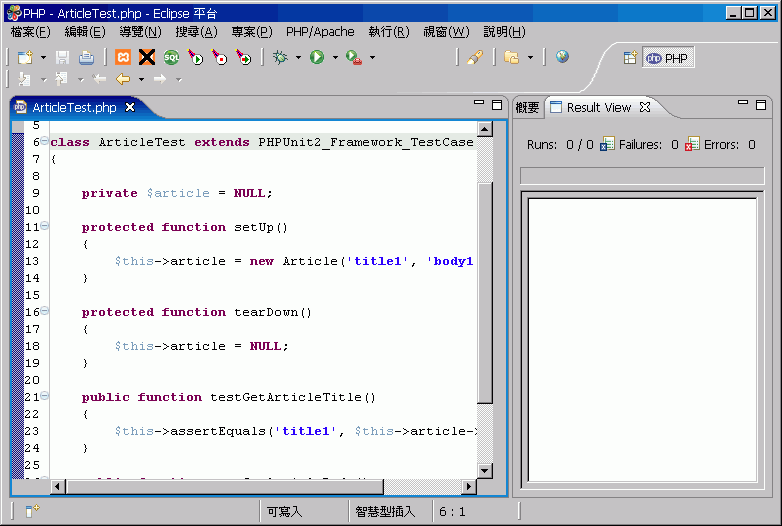782x526 pixels.
Task: Select the ArticleTest.php editor tab
Action: coord(74,108)
